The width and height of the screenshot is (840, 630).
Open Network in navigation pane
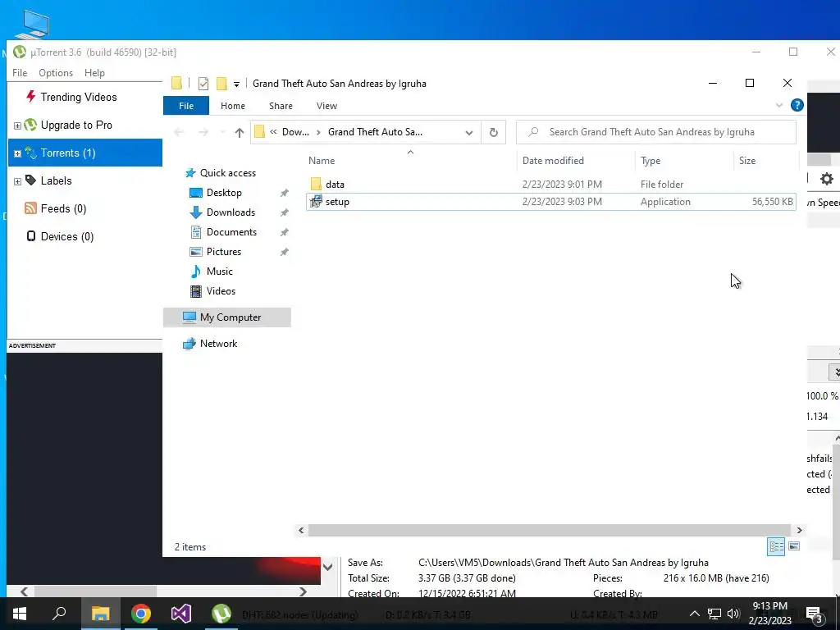pyautogui.click(x=218, y=344)
